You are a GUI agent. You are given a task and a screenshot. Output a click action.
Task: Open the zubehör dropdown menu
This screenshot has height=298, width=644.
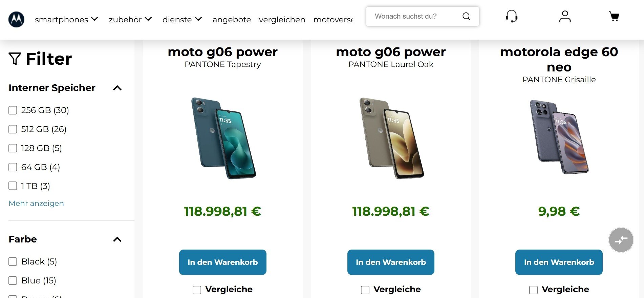130,20
